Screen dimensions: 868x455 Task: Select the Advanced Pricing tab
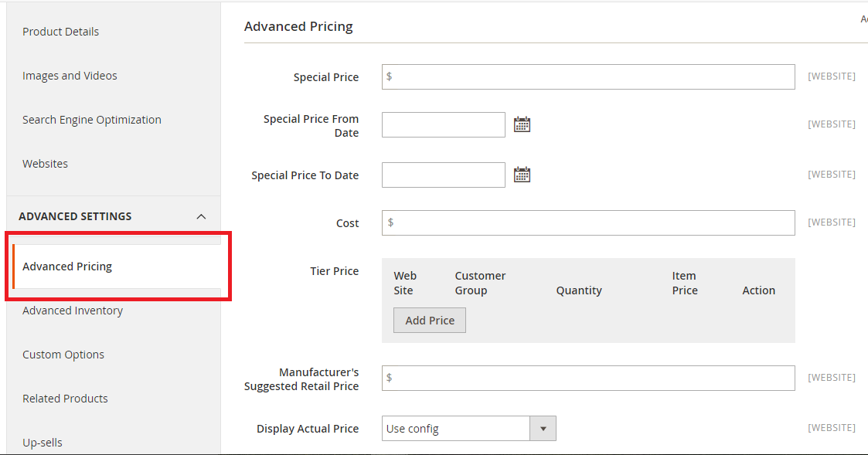click(67, 267)
